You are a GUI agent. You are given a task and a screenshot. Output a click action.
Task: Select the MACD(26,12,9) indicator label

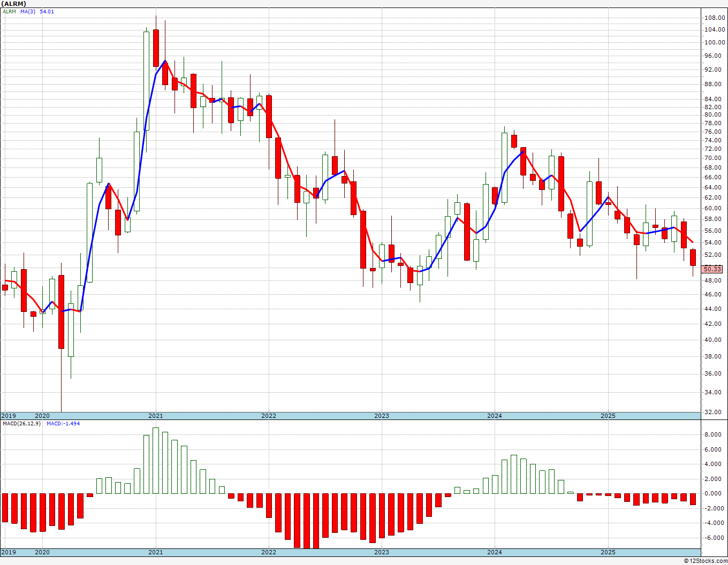click(21, 423)
